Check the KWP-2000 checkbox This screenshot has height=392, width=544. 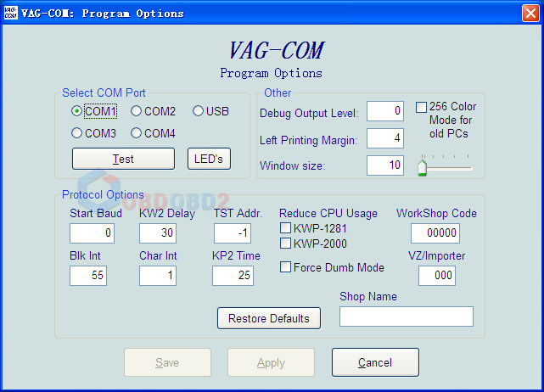click(286, 244)
